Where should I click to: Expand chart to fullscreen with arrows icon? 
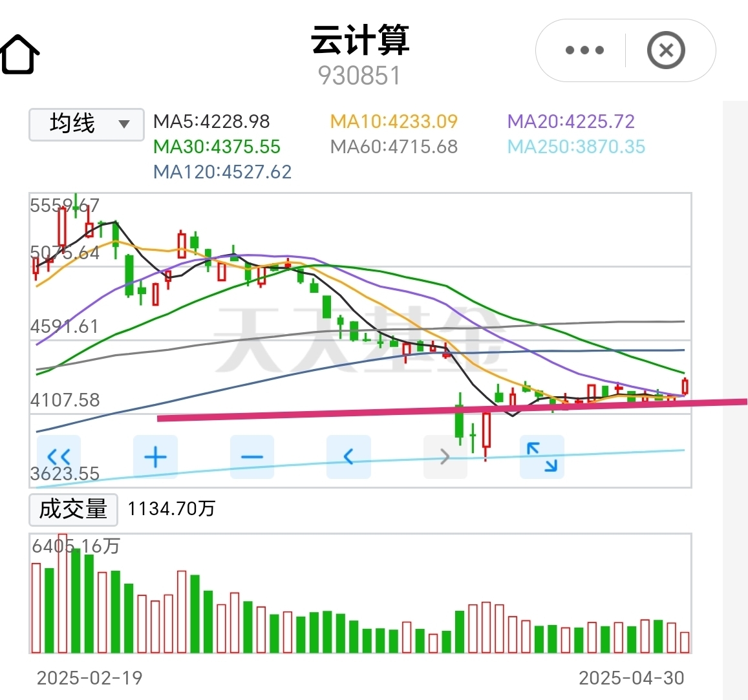(x=542, y=457)
